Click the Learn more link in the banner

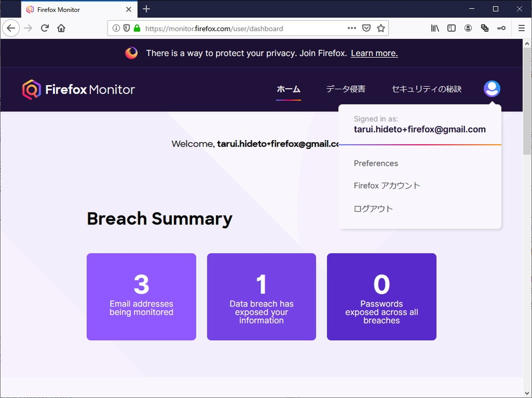pyautogui.click(x=374, y=53)
